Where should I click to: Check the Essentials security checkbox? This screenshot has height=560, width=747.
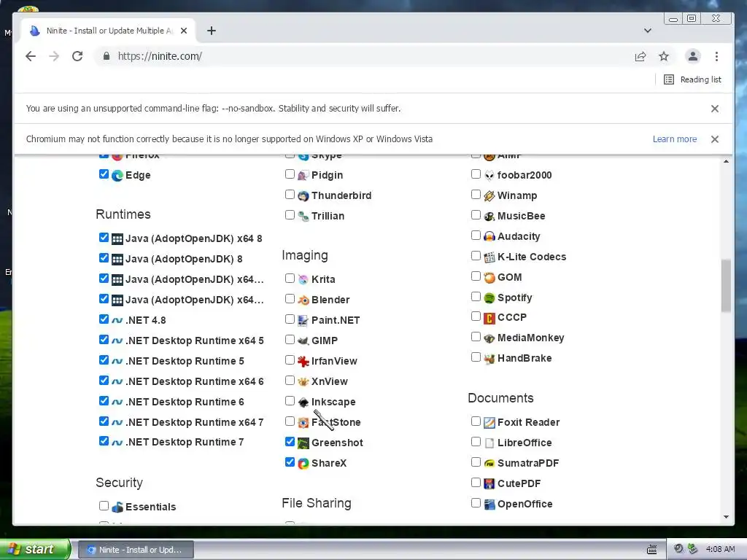click(104, 506)
